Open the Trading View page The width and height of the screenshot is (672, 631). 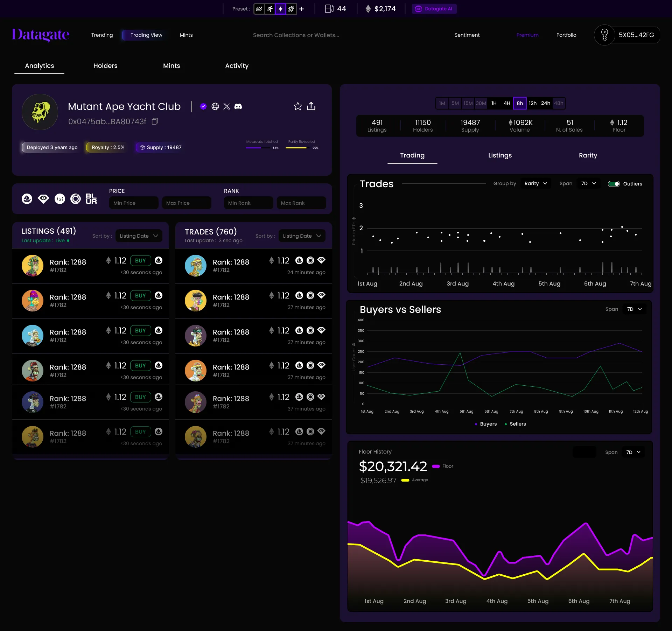tap(146, 35)
